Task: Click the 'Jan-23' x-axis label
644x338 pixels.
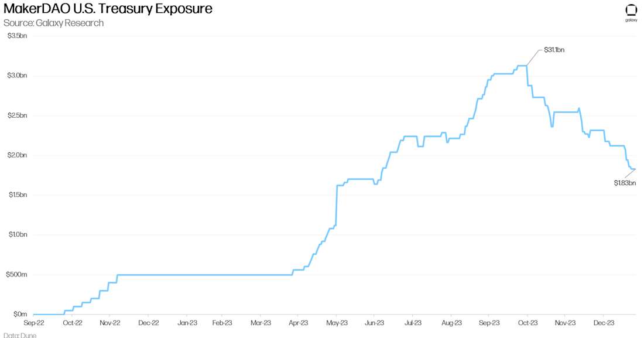Action: tap(187, 323)
